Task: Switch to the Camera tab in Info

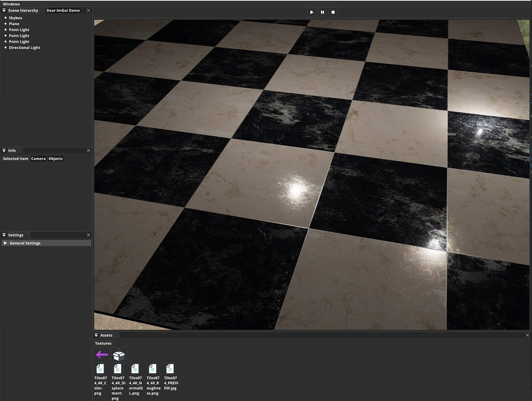Action: (x=38, y=158)
